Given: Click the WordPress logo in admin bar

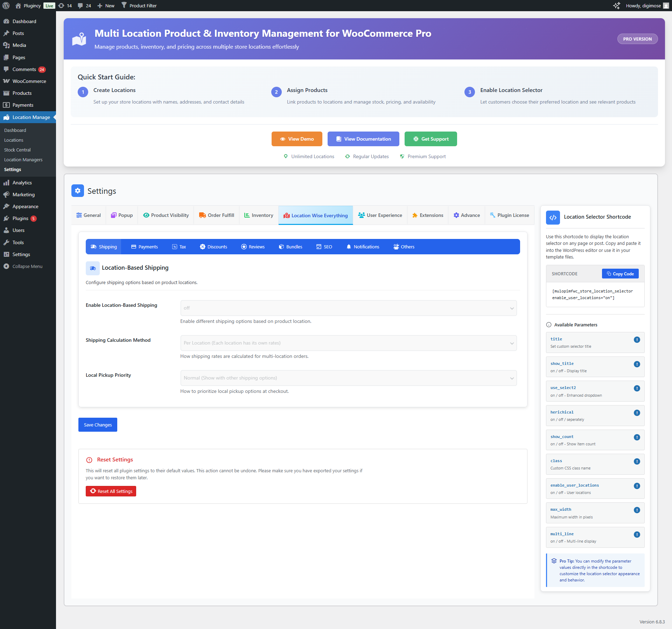Looking at the screenshot, I should coord(6,6).
